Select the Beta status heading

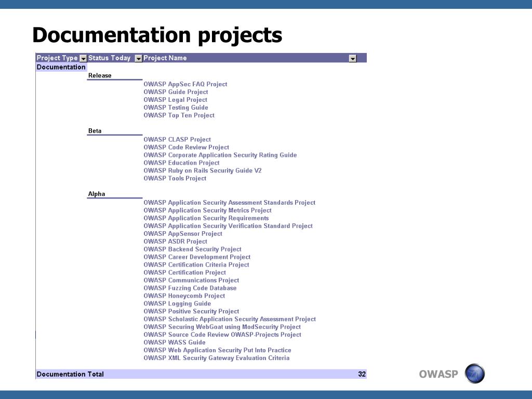(95, 130)
